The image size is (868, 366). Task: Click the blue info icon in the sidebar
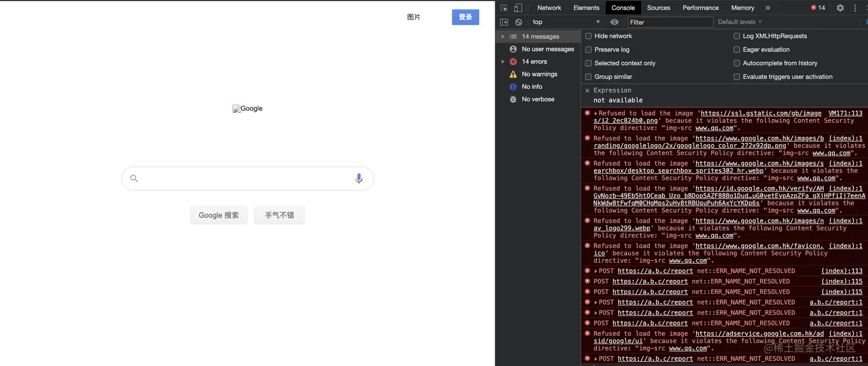pyautogui.click(x=513, y=87)
